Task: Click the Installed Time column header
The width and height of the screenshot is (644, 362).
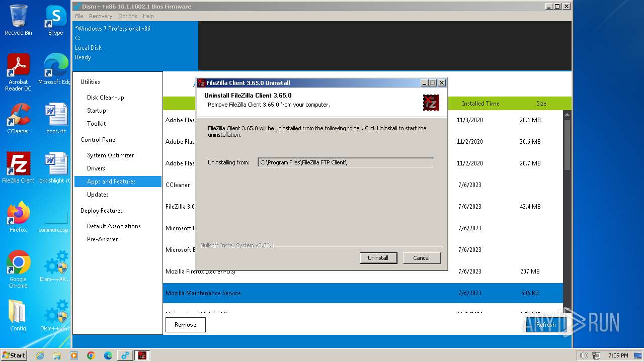Action: click(x=480, y=104)
